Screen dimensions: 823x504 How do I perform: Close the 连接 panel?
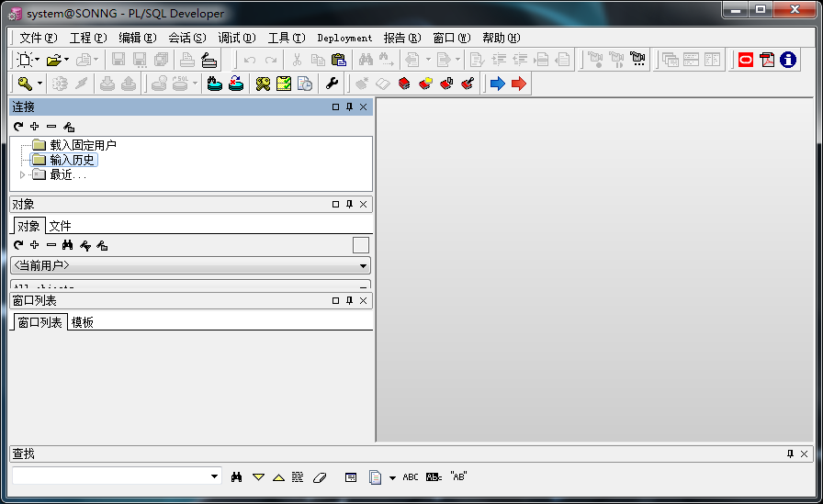[363, 107]
